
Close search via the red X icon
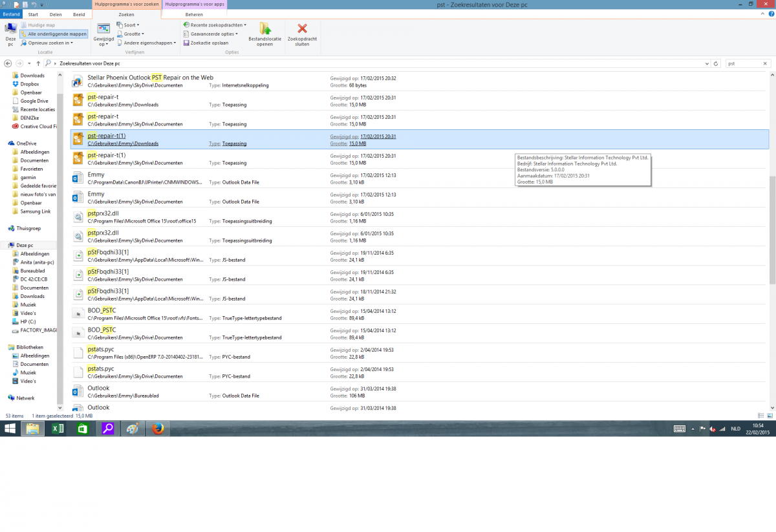point(302,28)
